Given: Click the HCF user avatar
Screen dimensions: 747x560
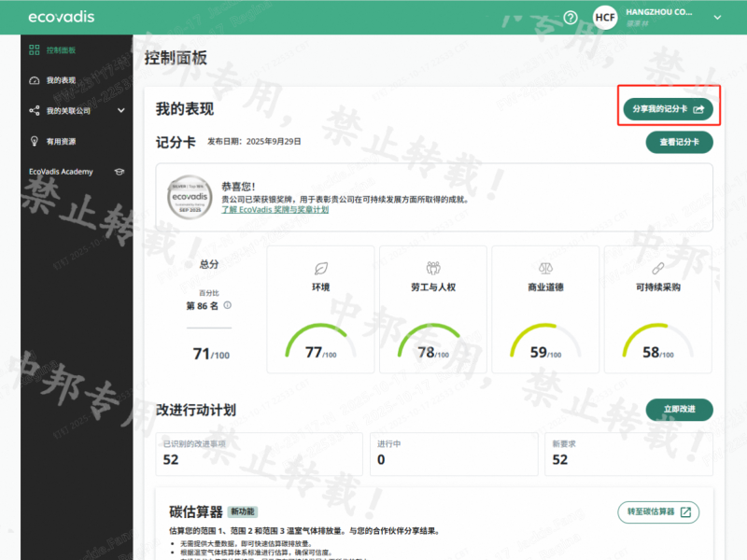Looking at the screenshot, I should [x=605, y=18].
